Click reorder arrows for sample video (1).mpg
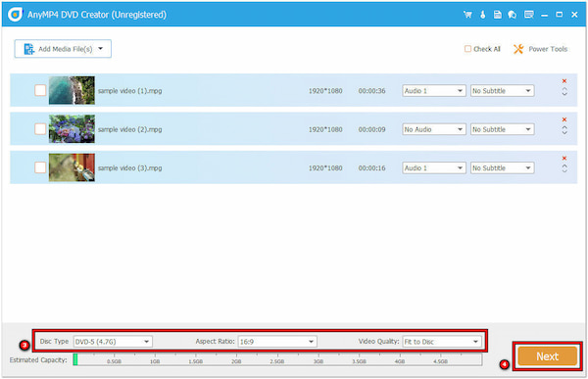The width and height of the screenshot is (588, 379). point(564,91)
